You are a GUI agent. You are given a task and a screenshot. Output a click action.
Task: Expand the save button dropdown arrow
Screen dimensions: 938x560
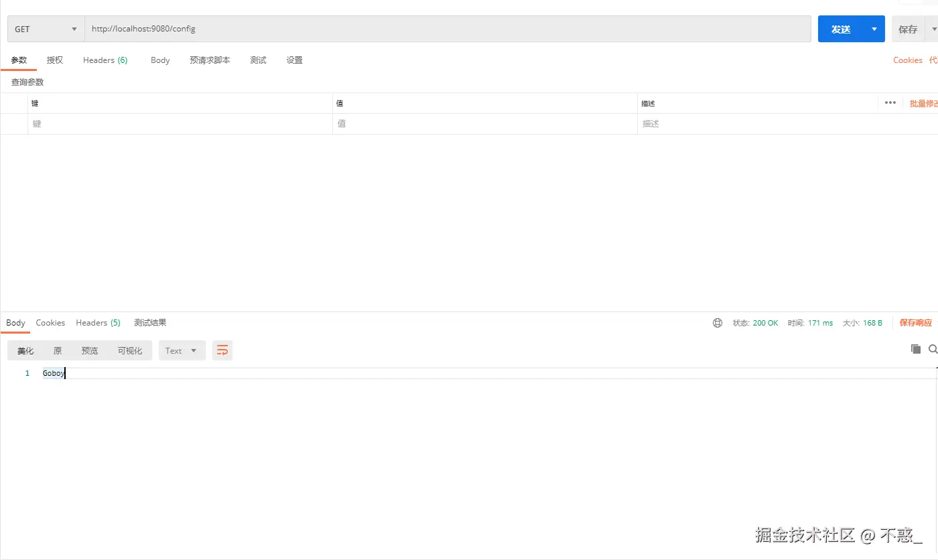pos(933,29)
